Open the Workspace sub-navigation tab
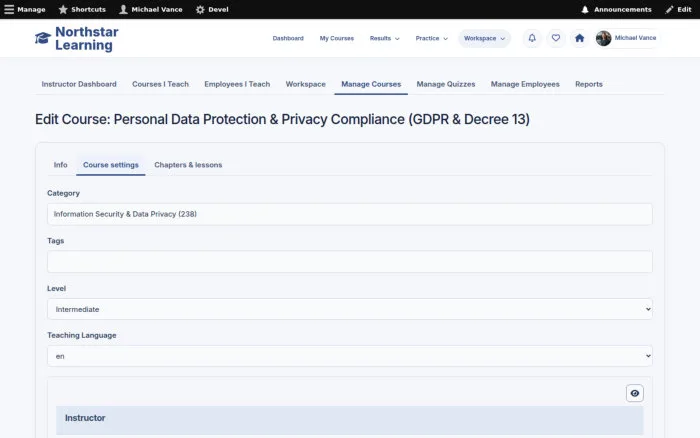This screenshot has height=438, width=700. [x=305, y=84]
